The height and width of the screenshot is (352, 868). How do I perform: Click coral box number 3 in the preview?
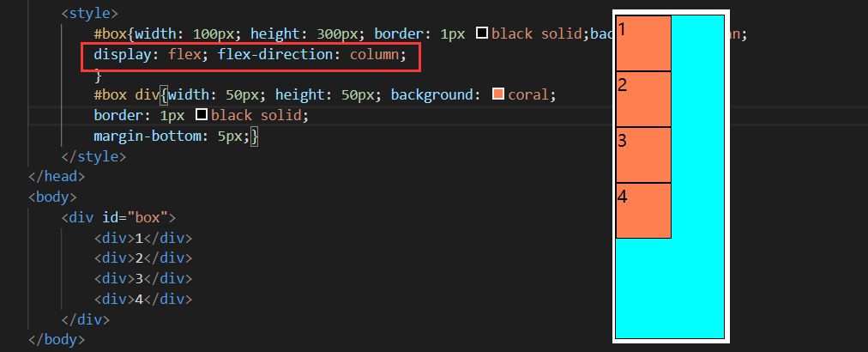point(643,155)
